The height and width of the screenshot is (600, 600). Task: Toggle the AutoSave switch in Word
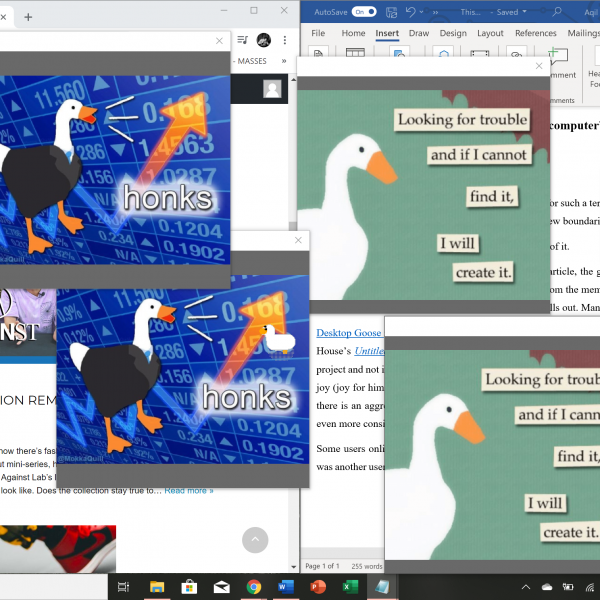pos(364,12)
